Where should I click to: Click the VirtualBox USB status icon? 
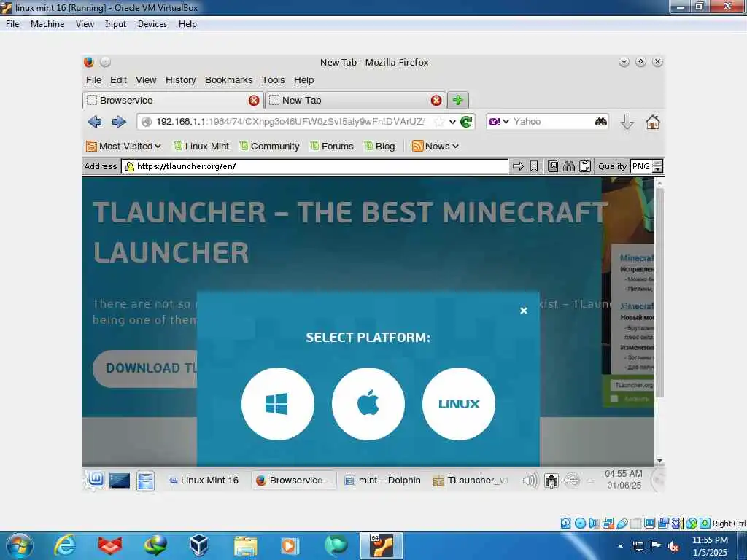[622, 524]
